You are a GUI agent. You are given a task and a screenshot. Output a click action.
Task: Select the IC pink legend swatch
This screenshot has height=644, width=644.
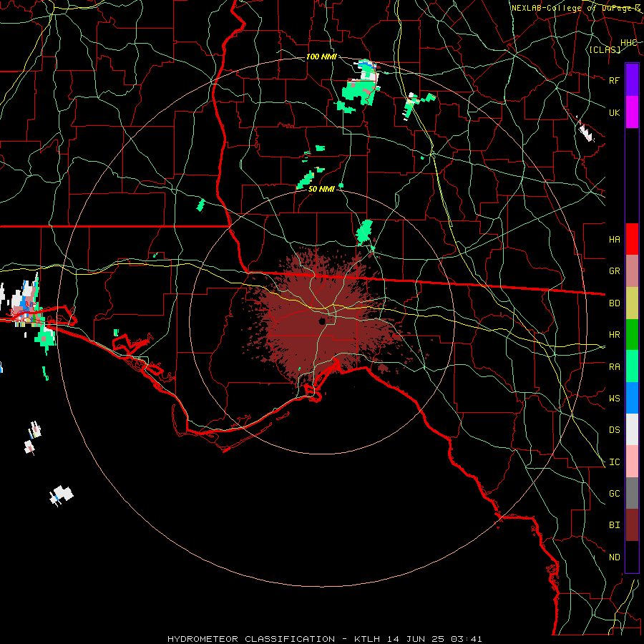(632, 462)
